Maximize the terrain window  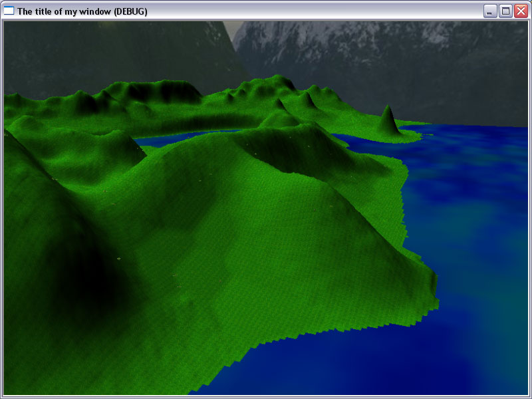point(505,11)
